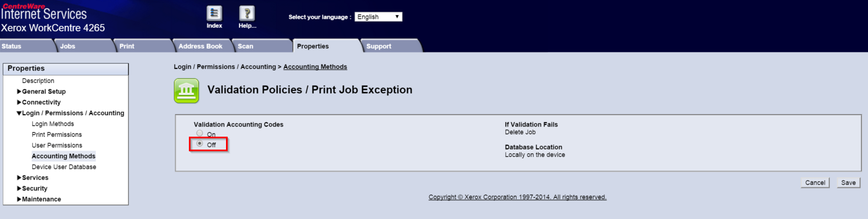Click the Cancel button

tap(815, 183)
